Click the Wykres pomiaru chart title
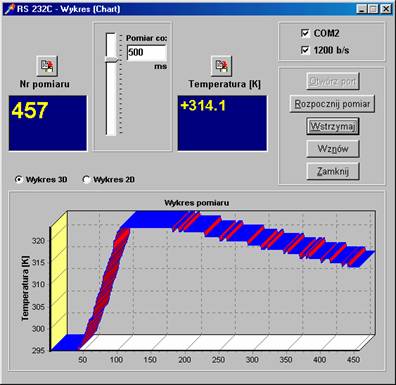Image resolution: width=396 pixels, height=385 pixels. [x=197, y=203]
